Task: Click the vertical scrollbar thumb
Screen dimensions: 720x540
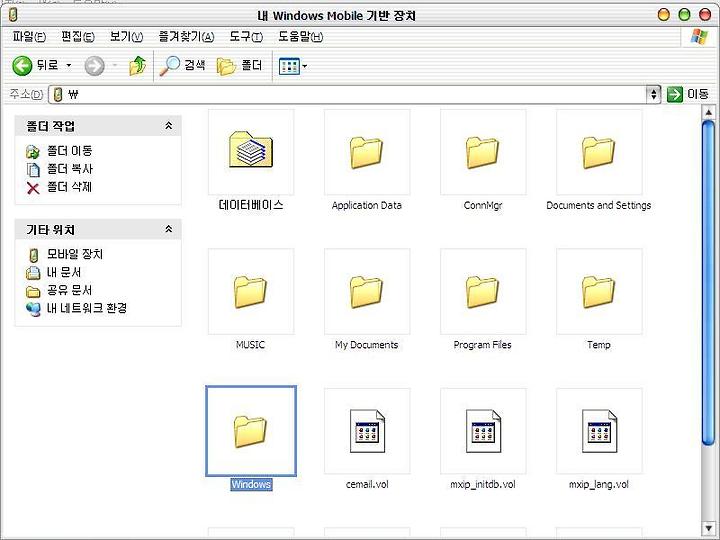Action: pyautogui.click(x=708, y=282)
